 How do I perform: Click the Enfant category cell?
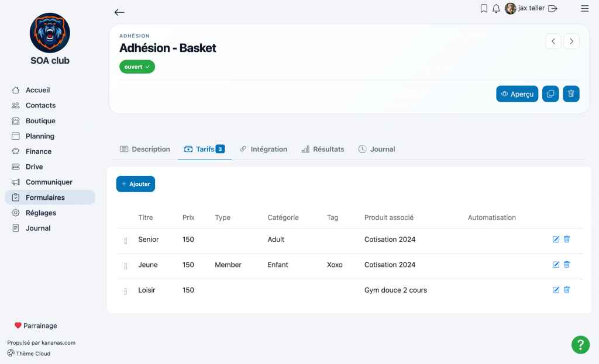coord(278,265)
